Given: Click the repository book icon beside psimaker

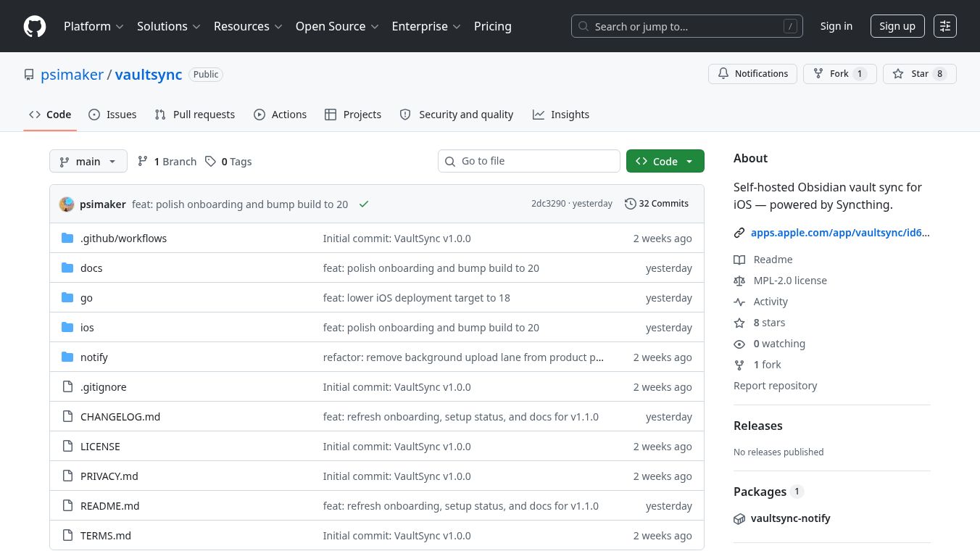Looking at the screenshot, I should click(x=29, y=75).
